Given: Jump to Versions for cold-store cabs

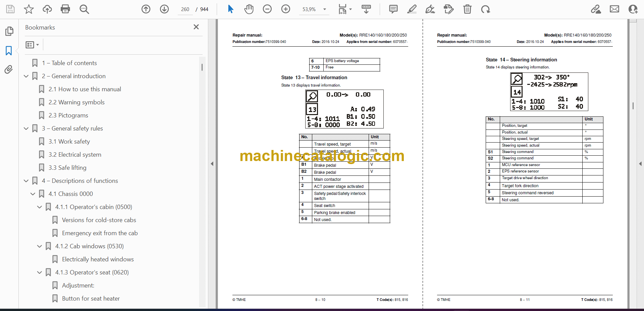Looking at the screenshot, I should [x=99, y=220].
